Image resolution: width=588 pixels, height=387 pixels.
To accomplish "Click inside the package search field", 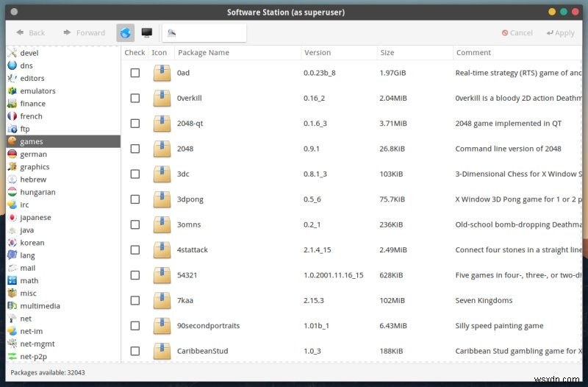I will (205, 33).
